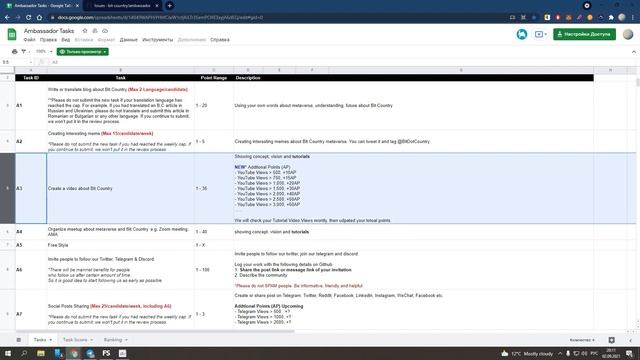Open the present/meeting dropdown icon
Screen dimensions: 640x360
coord(541,34)
